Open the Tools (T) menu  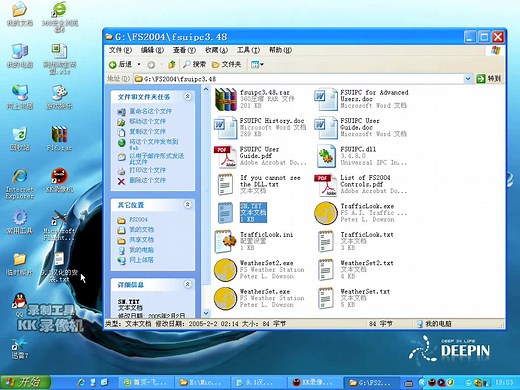(248, 50)
